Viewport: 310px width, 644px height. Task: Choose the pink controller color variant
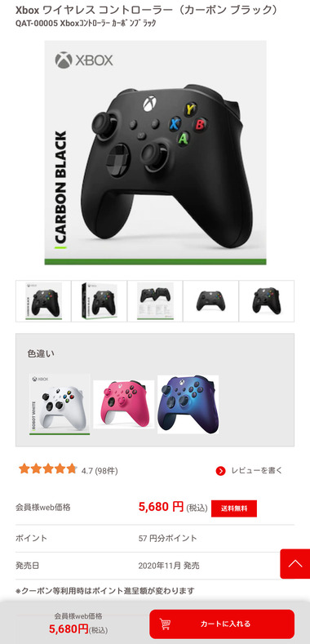pos(123,404)
